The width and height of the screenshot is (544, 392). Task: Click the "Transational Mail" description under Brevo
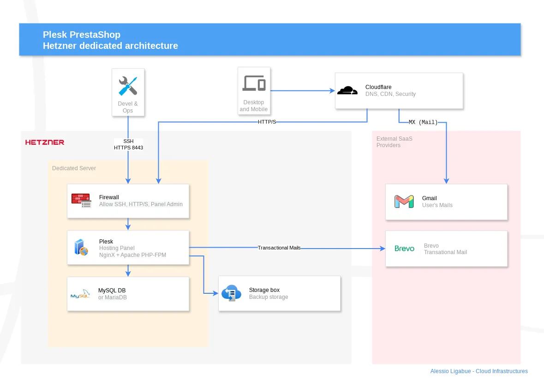pyautogui.click(x=445, y=252)
